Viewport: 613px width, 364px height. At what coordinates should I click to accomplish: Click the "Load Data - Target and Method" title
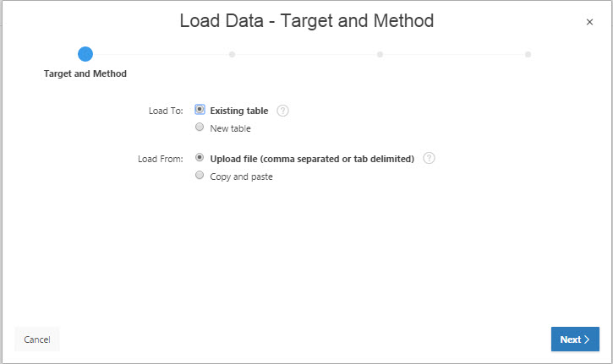306,21
